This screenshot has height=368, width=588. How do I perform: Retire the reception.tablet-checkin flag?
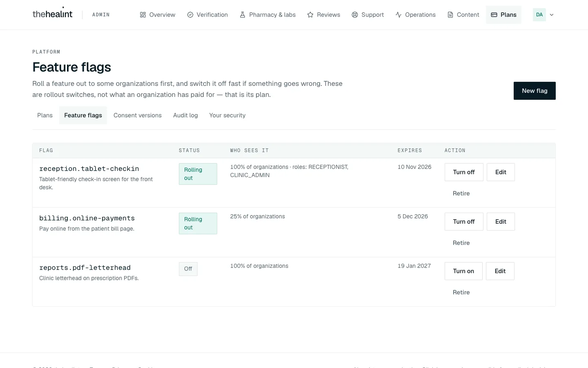[x=461, y=193]
